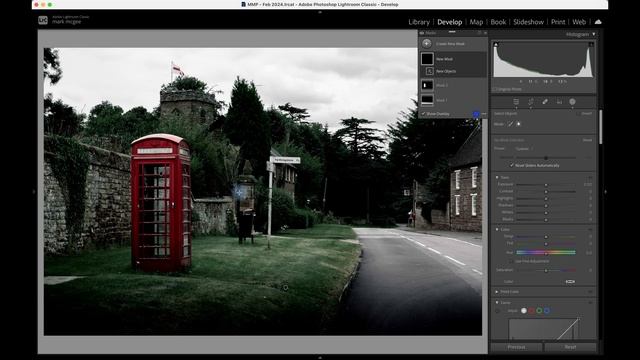The height and width of the screenshot is (360, 640).
Task: Open the Edit tool in the tool strip
Action: [x=516, y=102]
